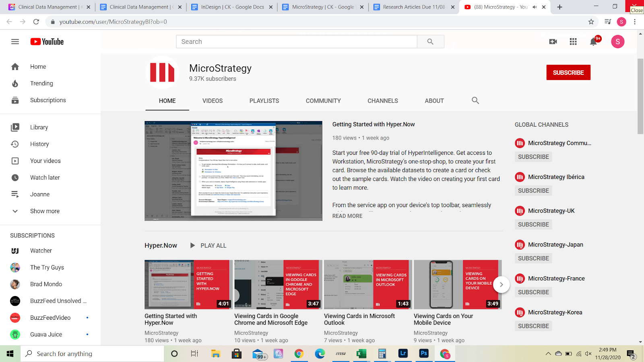The image size is (644, 362).
Task: Bookmark this page with the star icon
Action: pyautogui.click(x=591, y=22)
